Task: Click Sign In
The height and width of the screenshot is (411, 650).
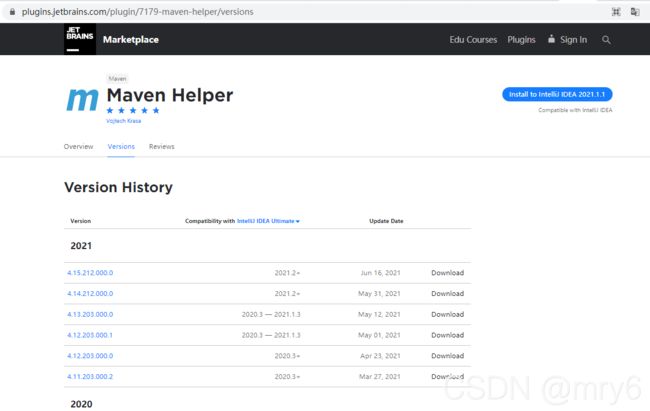Action: pos(568,40)
